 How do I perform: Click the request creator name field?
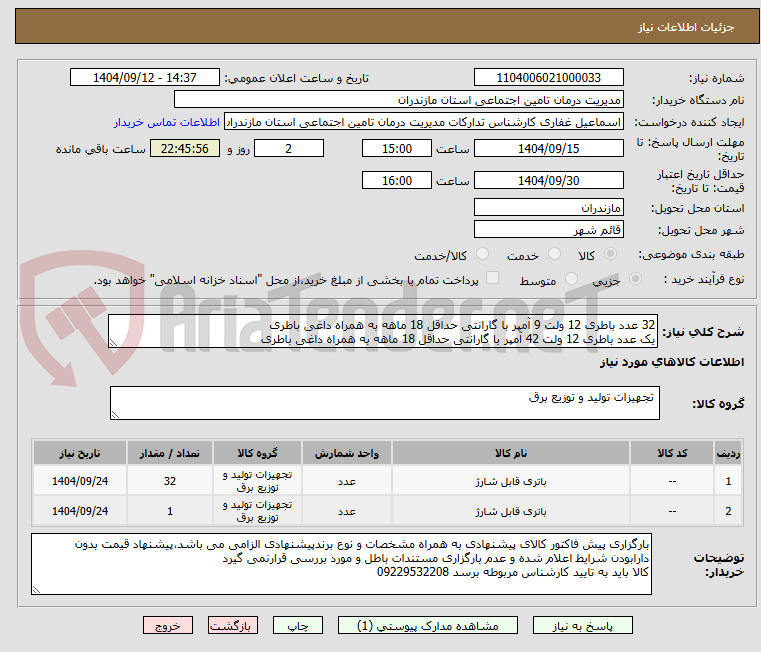pos(424,122)
